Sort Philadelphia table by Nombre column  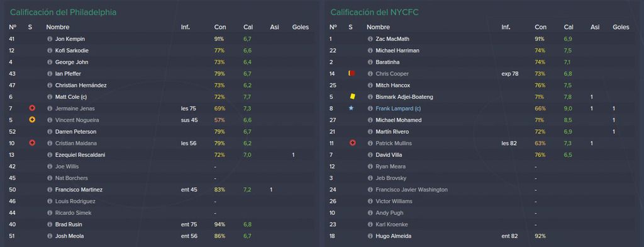[57, 27]
